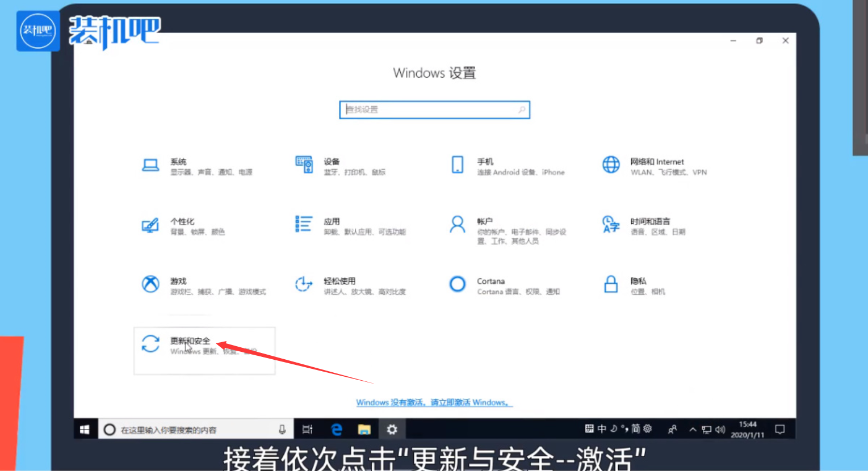Image resolution: width=868 pixels, height=471 pixels.
Task: Open the Devices (设备) icon
Action: [x=304, y=165]
